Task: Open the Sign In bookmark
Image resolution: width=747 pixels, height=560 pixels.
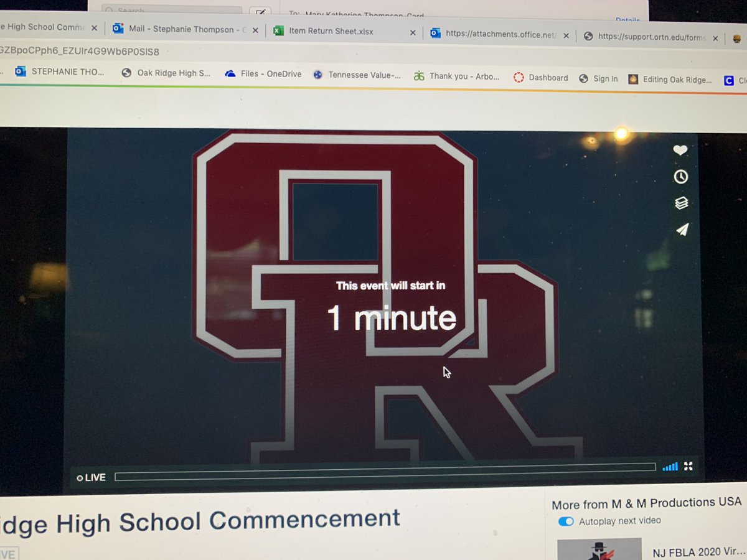Action: (x=598, y=79)
